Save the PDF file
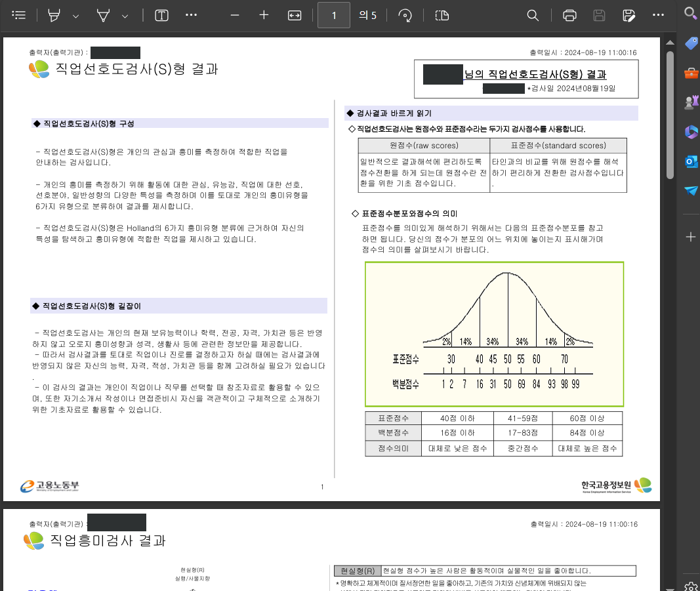Viewport: 700px width, 591px height. click(599, 15)
